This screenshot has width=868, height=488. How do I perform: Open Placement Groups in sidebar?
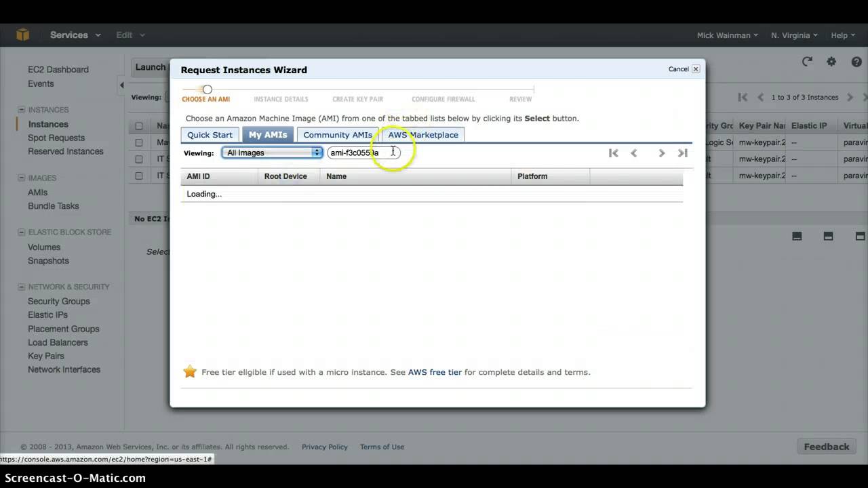coord(64,329)
